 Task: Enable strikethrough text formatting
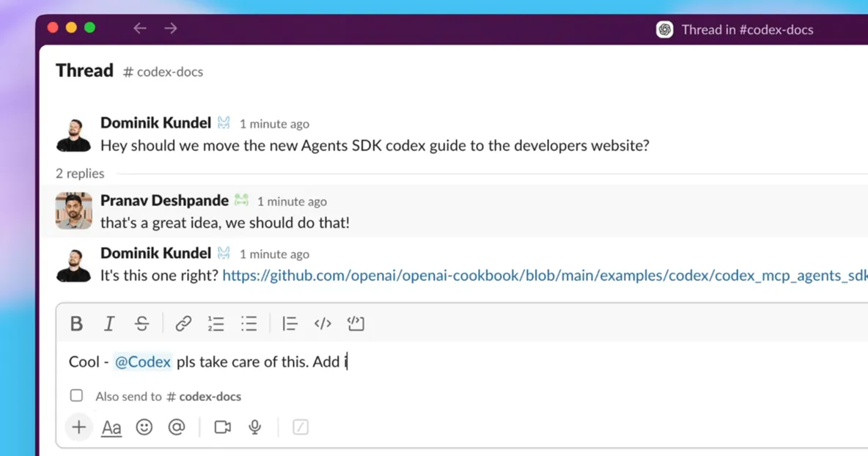click(142, 323)
